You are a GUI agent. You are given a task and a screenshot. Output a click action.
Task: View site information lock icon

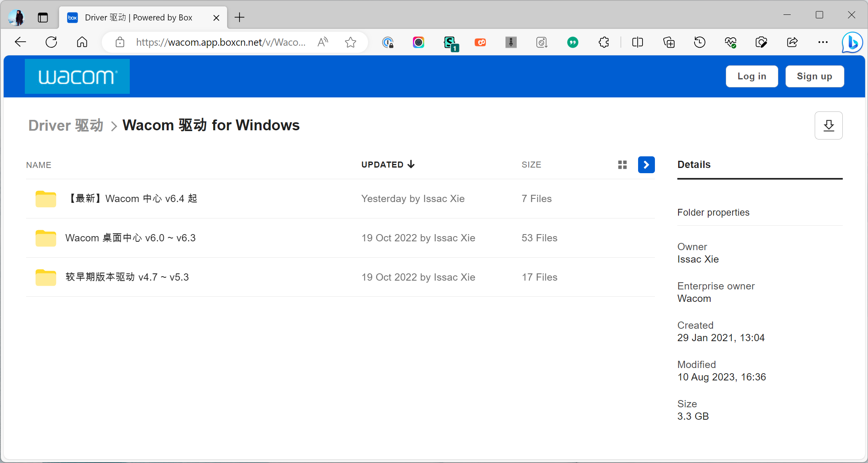120,42
